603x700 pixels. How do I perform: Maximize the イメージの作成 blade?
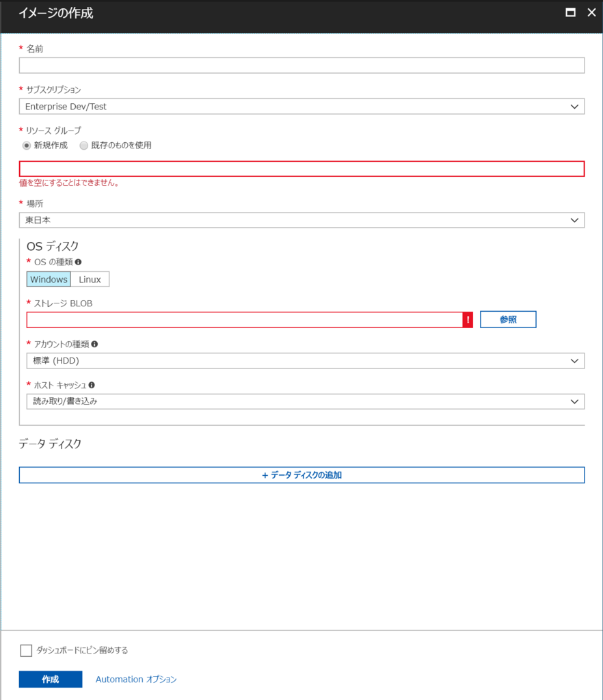tap(570, 12)
